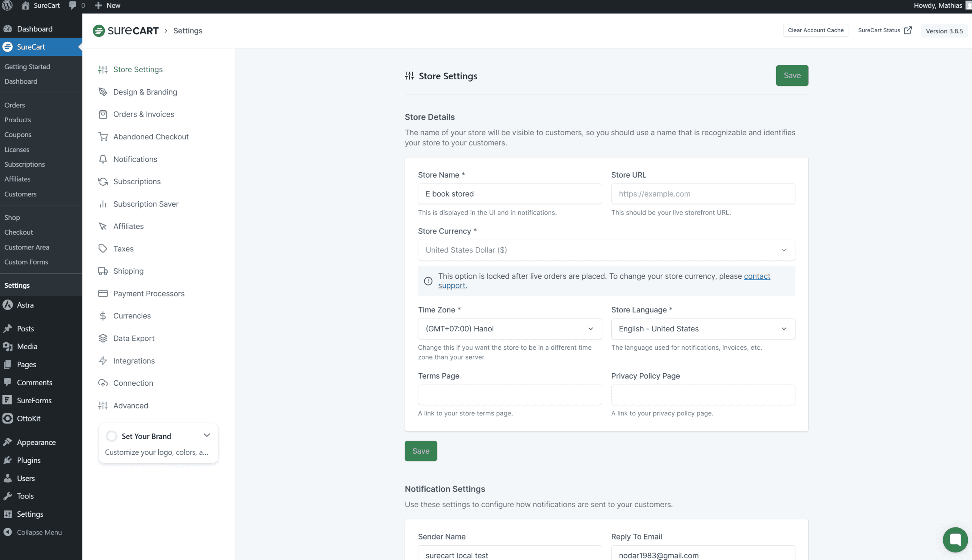Click the Design & Branding pen icon

103,92
